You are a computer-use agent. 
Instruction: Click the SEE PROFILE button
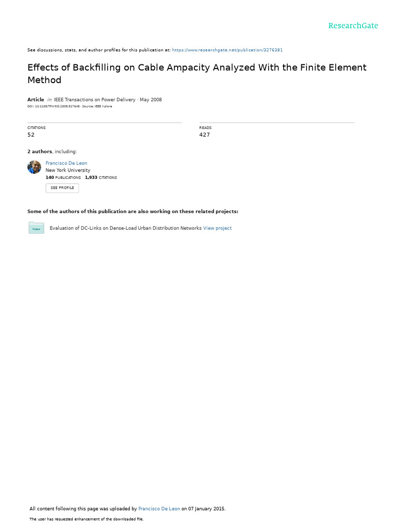[x=62, y=188]
